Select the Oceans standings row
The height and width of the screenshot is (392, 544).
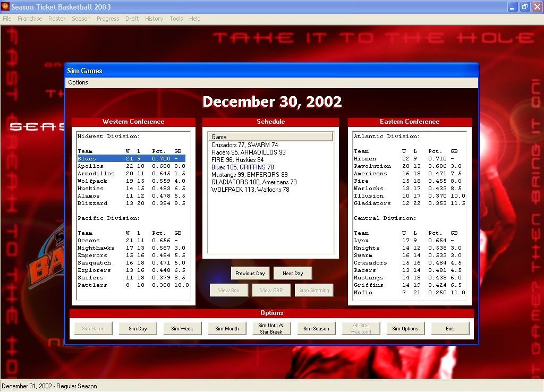(x=131, y=241)
